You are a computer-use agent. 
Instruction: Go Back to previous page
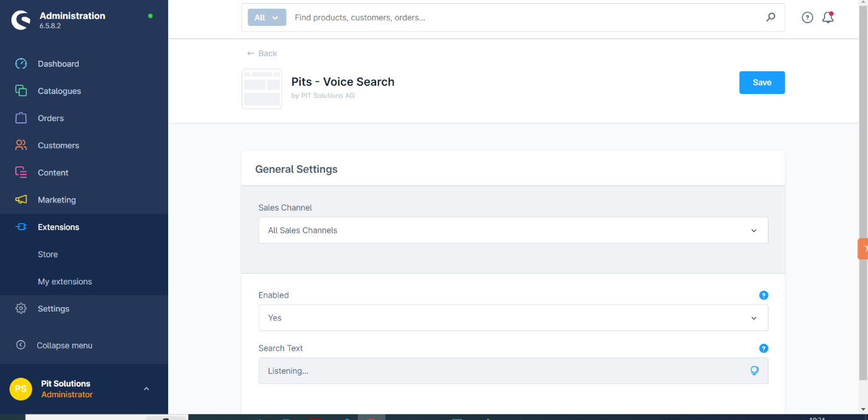coord(262,54)
